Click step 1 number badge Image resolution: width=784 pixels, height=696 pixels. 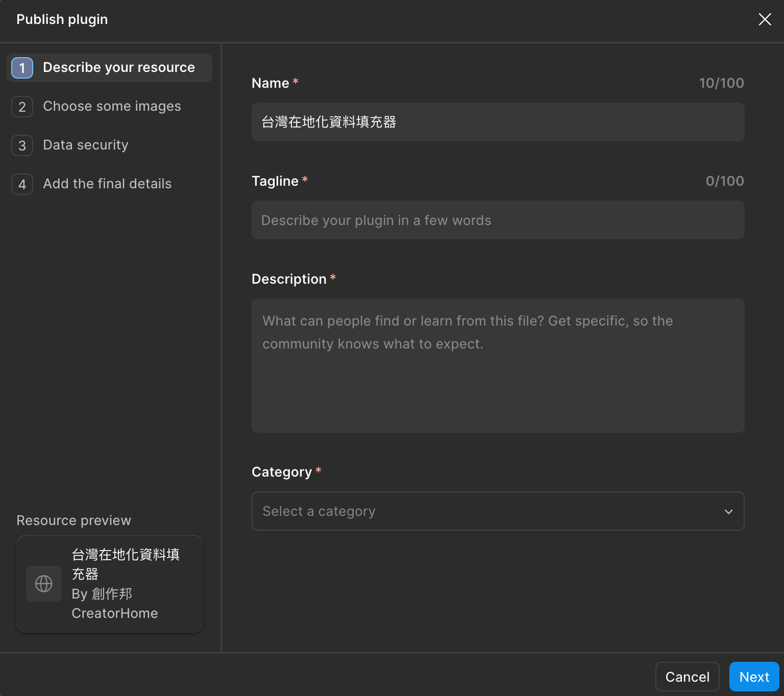[22, 68]
